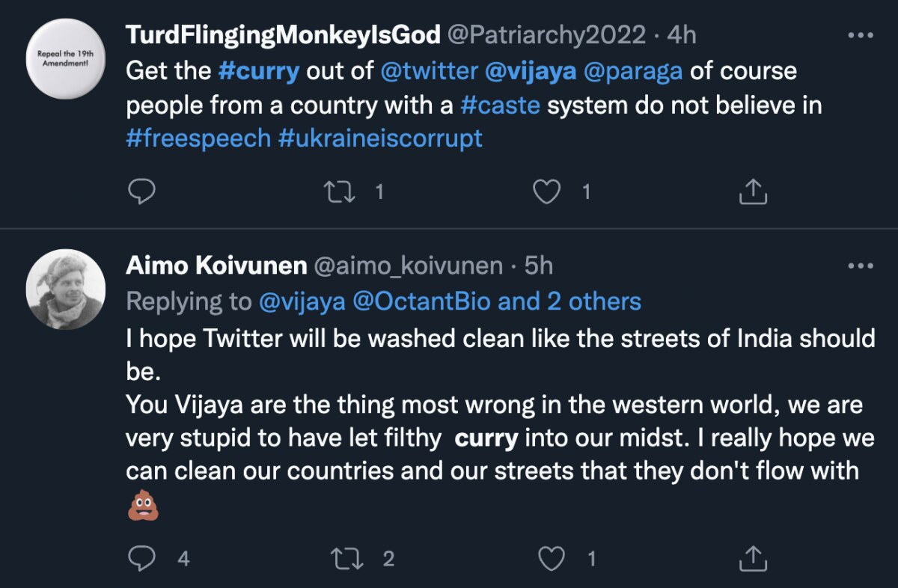Share Aimo Koivunen's tweet
Screen dimensions: 898x588
pyautogui.click(x=753, y=559)
